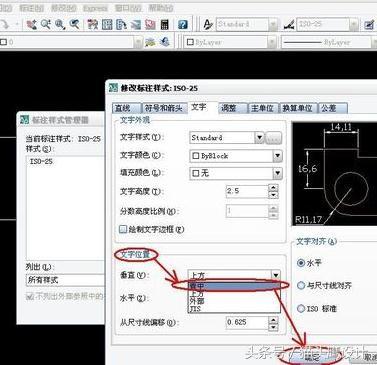This screenshot has width=377, height=365.
Task: Choose JIS in the vertical position list
Action: pos(234,309)
